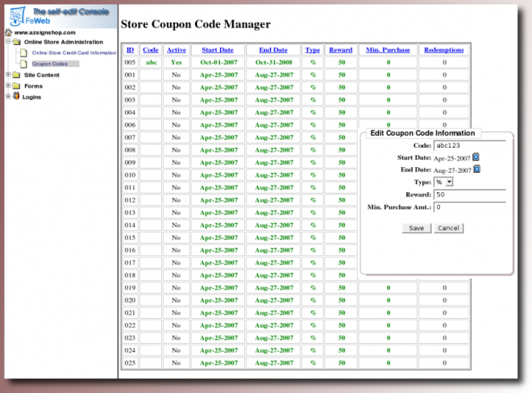
Task: Click the Min. Purchase Amt. input field
Action: pyautogui.click(x=470, y=207)
